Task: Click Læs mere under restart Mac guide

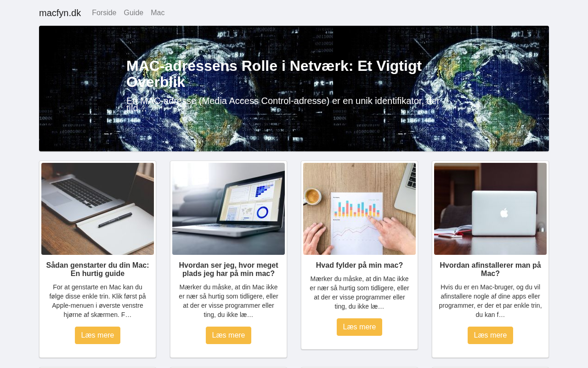Action: (x=97, y=335)
